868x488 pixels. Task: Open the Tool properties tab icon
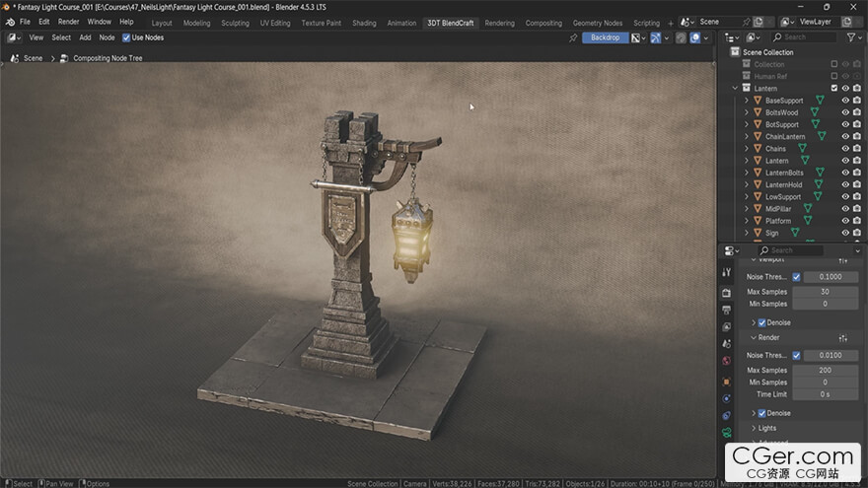click(x=727, y=272)
